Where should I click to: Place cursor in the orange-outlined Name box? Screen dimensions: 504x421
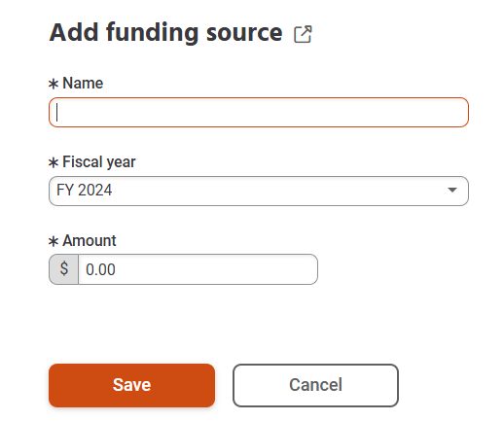click(x=259, y=112)
